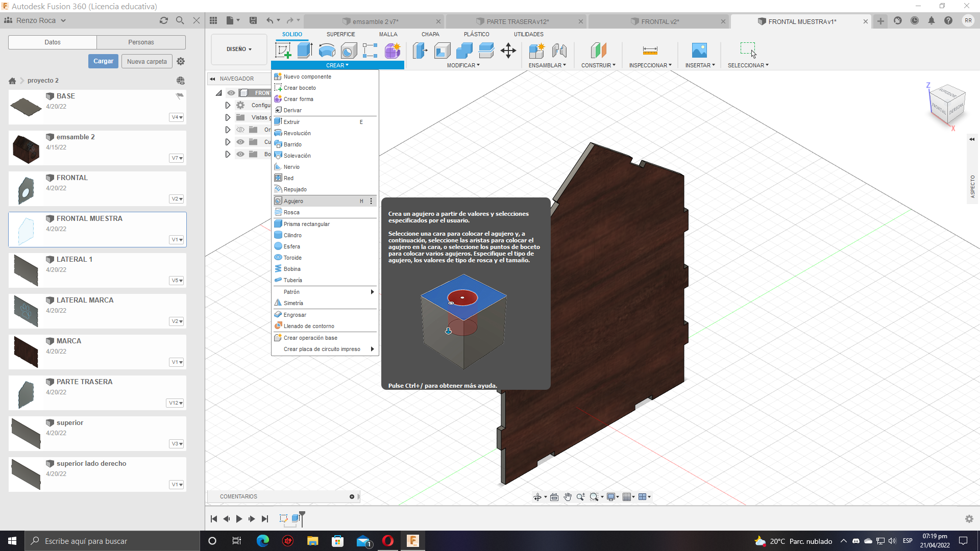Select the Solevación (Loft) tool

pyautogui.click(x=297, y=155)
